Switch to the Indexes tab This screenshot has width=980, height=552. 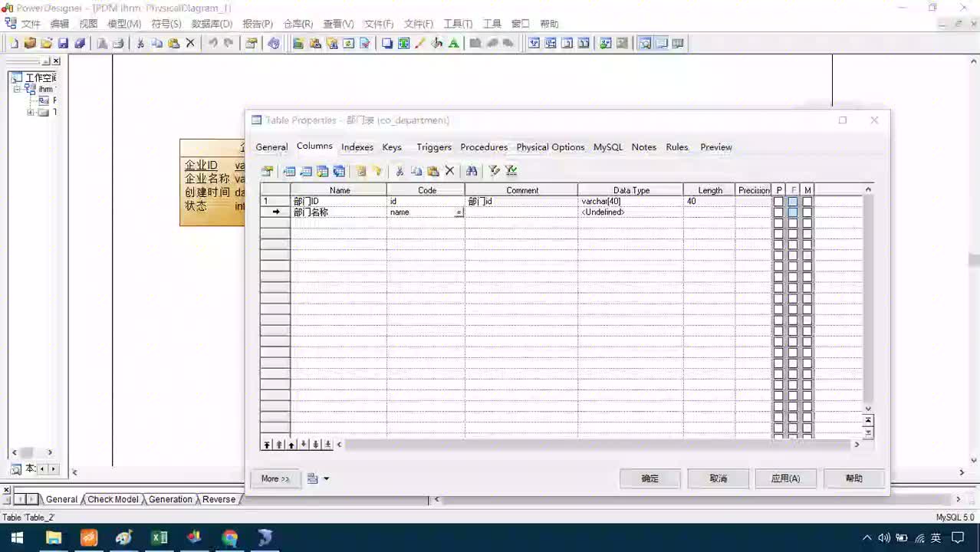(x=357, y=147)
